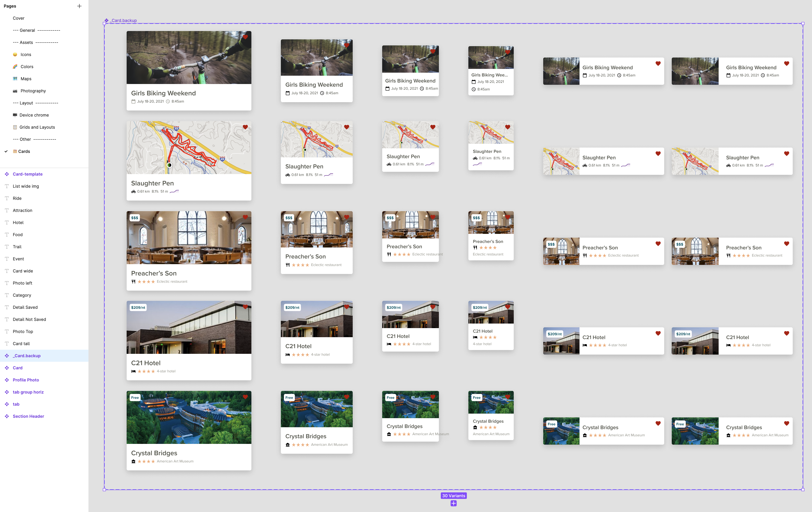Toggle the heart on first horizontal Girls Biking Weekend card
Viewport: 812px width, 512px height.
[x=658, y=63]
